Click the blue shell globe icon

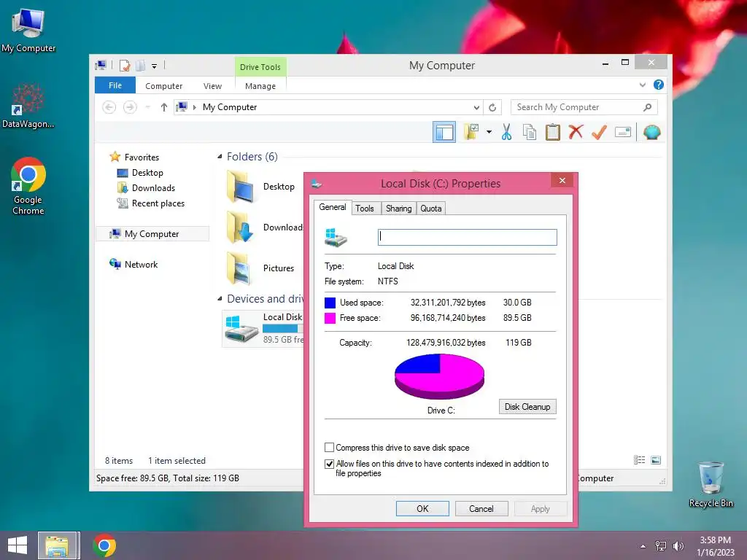click(651, 132)
